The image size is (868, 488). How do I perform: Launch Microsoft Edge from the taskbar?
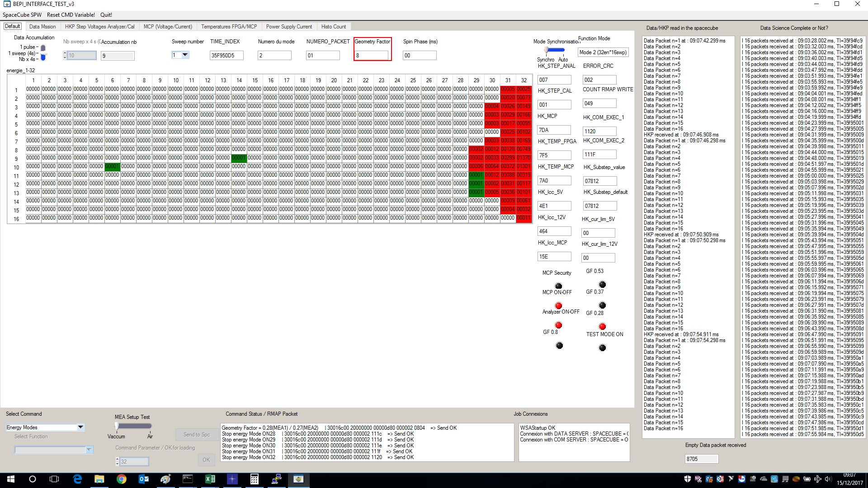coord(77,479)
